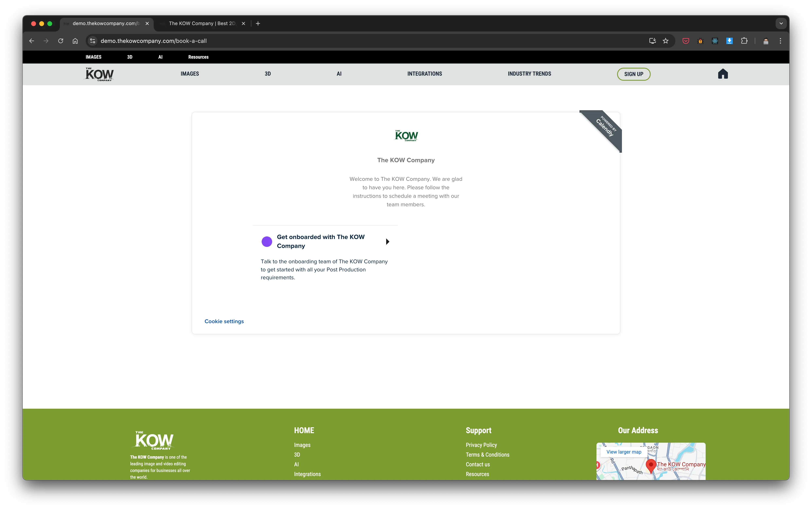The image size is (812, 510).
Task: Open the React DevTools extension icon
Action: 715,41
